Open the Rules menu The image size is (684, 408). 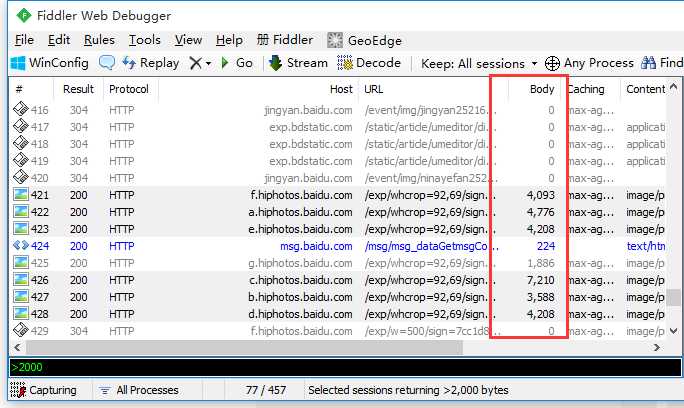coord(99,40)
